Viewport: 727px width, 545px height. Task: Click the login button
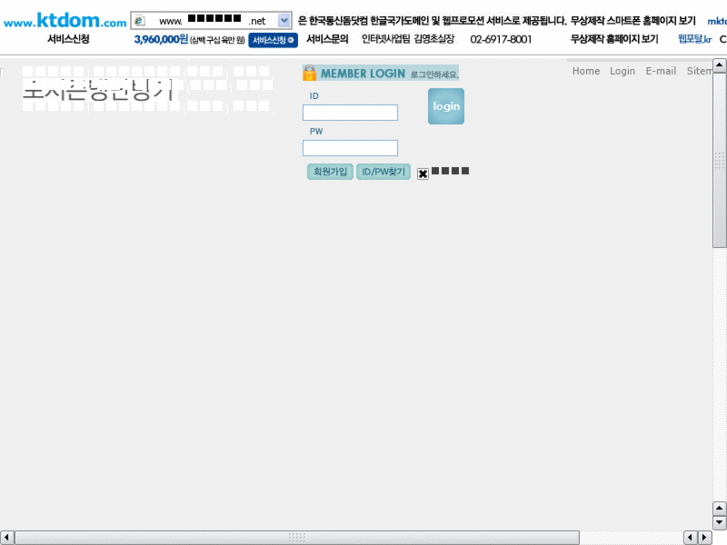click(446, 106)
